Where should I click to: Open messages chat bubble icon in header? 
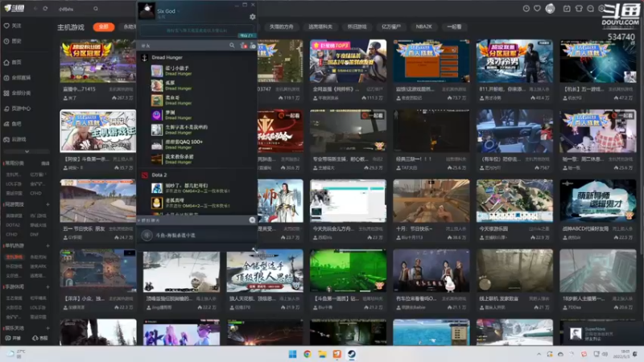tap(590, 9)
